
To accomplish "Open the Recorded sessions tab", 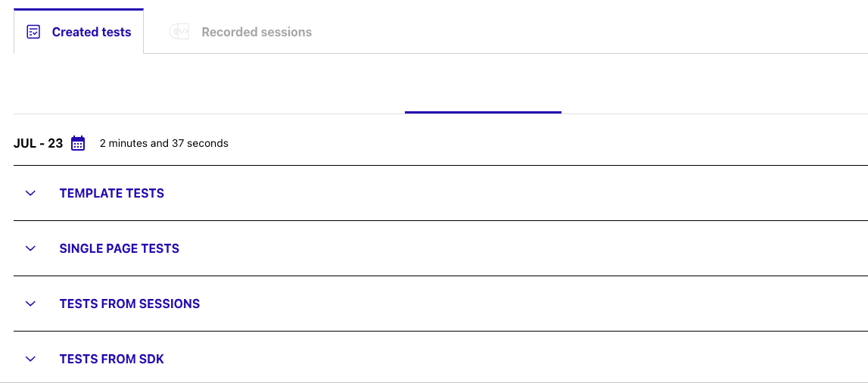I will [256, 32].
